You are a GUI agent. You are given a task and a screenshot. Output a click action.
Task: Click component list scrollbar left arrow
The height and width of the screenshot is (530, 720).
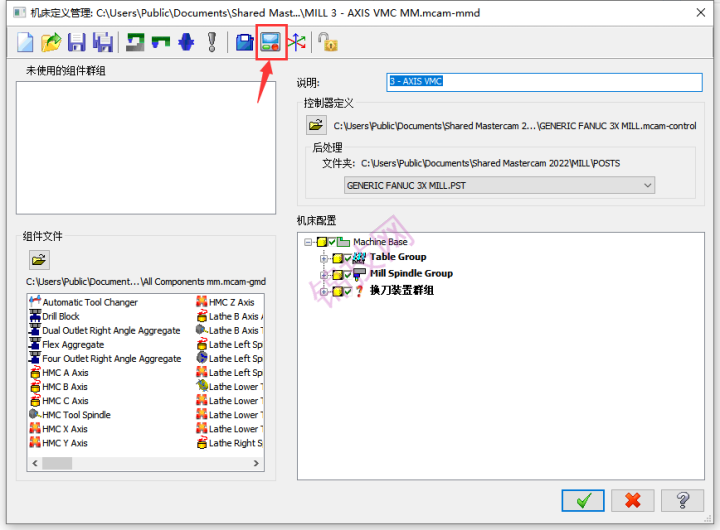pos(35,463)
